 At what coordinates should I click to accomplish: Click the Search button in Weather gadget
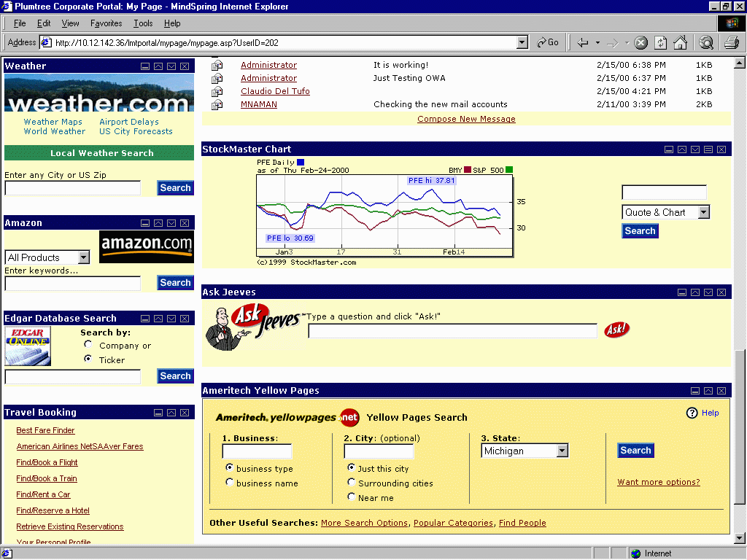point(175,188)
